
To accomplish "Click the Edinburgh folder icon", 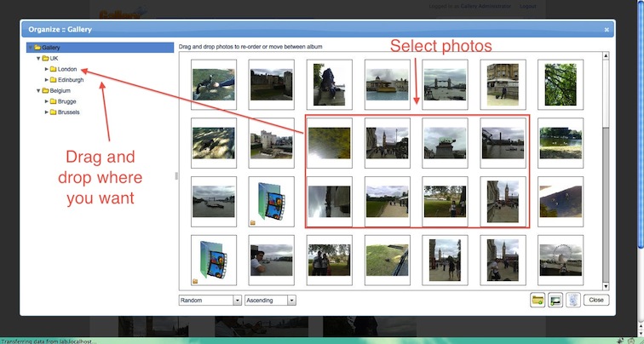I will [x=54, y=80].
